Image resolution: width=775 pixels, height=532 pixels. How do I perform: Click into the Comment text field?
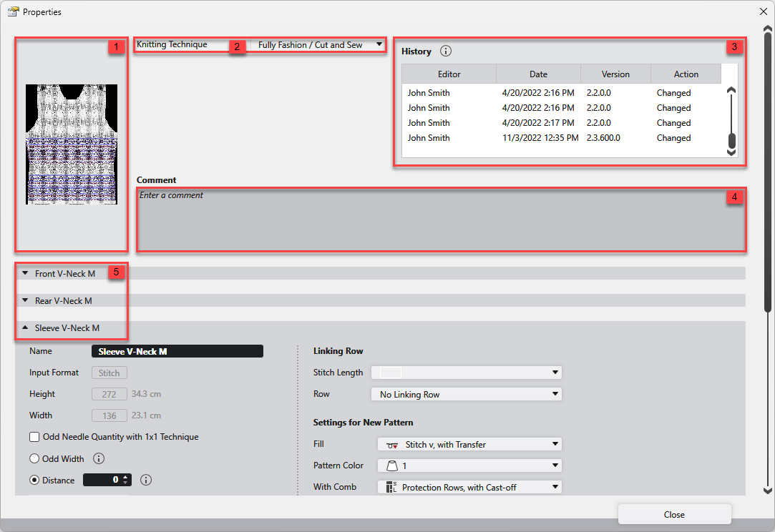tap(440, 220)
